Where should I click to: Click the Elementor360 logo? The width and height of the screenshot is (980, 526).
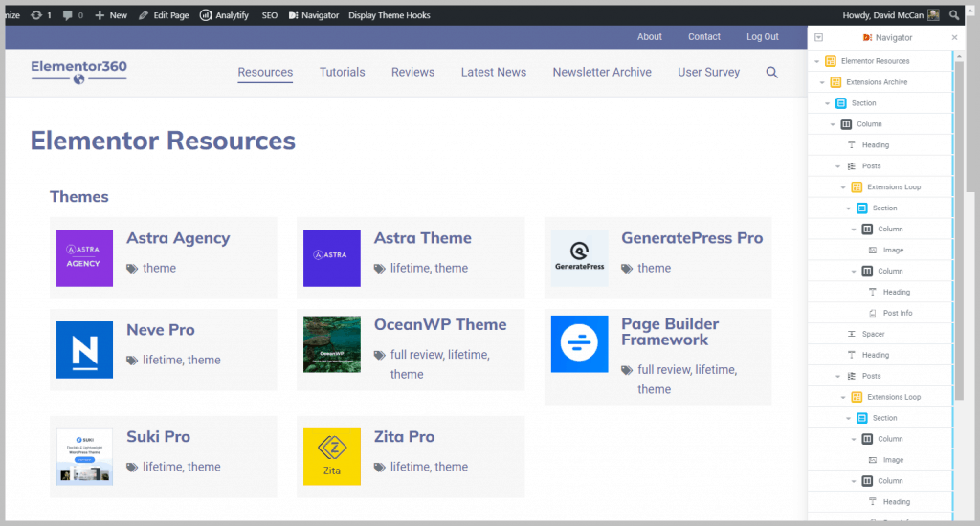pyautogui.click(x=78, y=71)
